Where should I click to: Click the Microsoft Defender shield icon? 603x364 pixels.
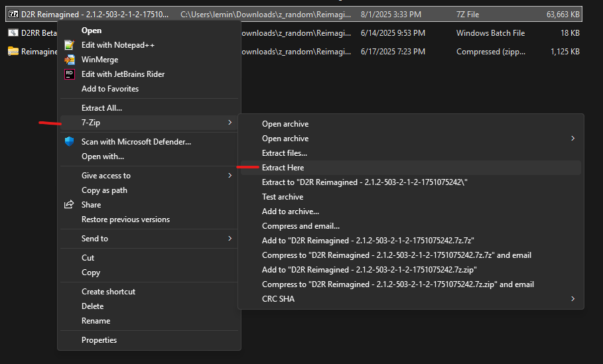tap(69, 141)
